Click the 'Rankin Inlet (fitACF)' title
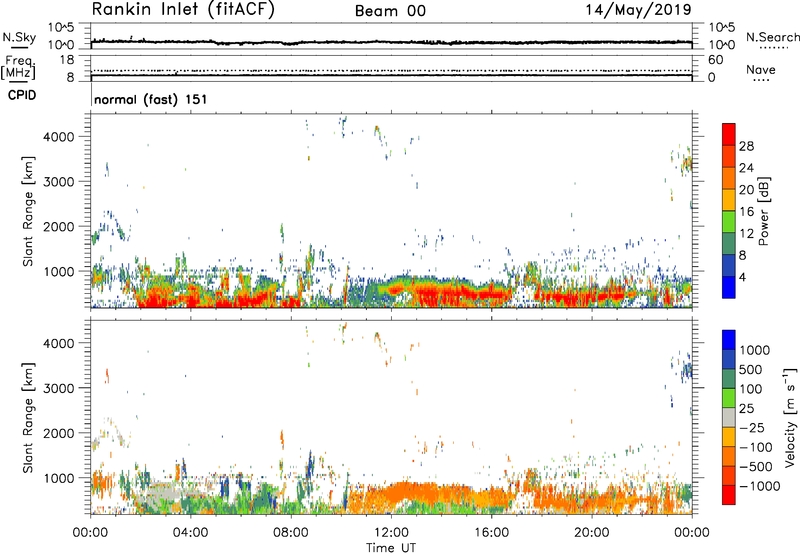Screen dimensions: 800x554 pos(183,10)
